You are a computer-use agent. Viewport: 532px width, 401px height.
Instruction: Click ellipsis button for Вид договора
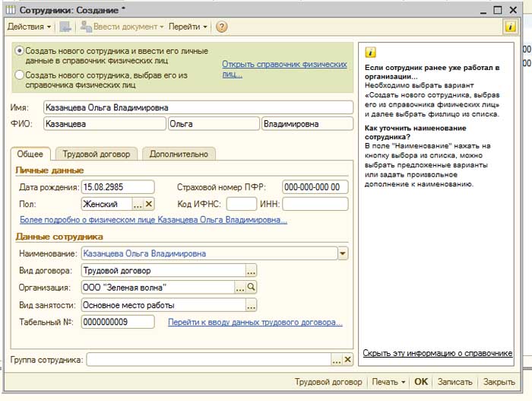[x=251, y=270]
